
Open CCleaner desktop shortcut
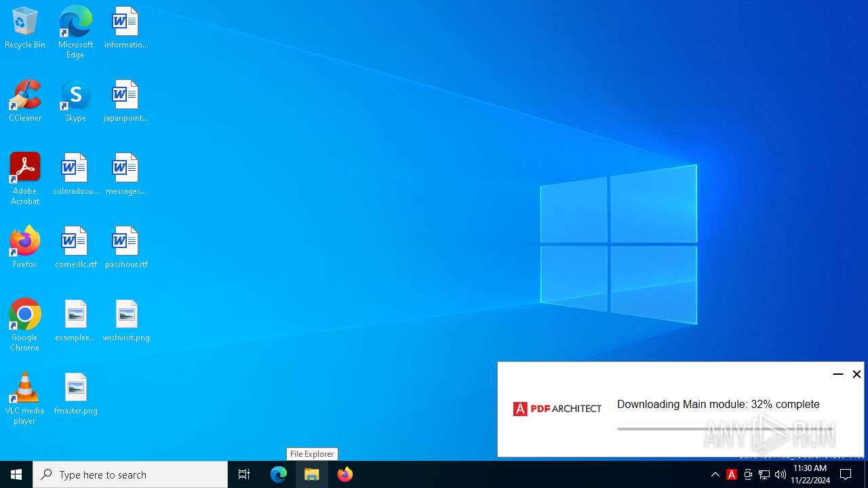coord(25,102)
